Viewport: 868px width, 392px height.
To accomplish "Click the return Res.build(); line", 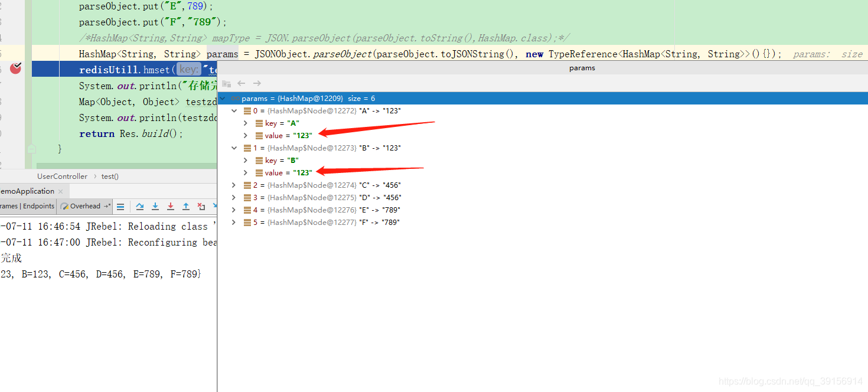I will click(131, 133).
